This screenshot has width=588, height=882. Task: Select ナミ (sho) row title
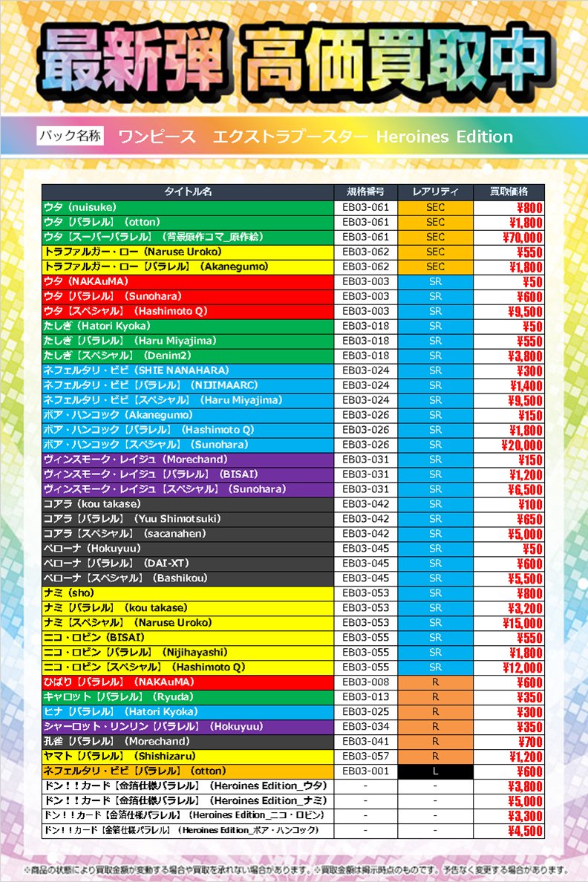coord(188,593)
